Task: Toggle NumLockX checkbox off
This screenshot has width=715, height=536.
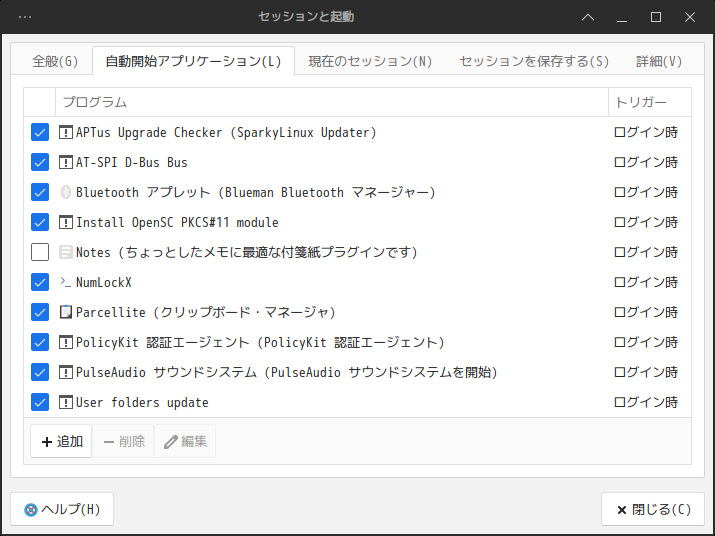Action: [40, 282]
